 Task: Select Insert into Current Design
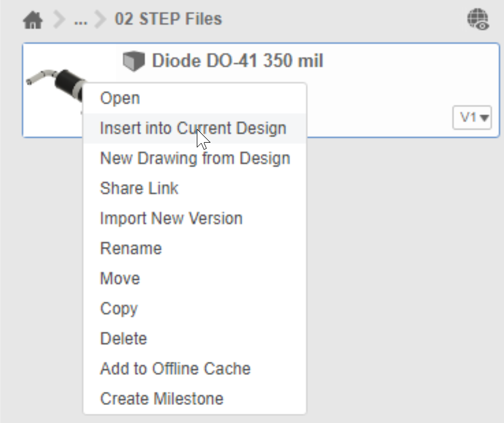point(193,128)
